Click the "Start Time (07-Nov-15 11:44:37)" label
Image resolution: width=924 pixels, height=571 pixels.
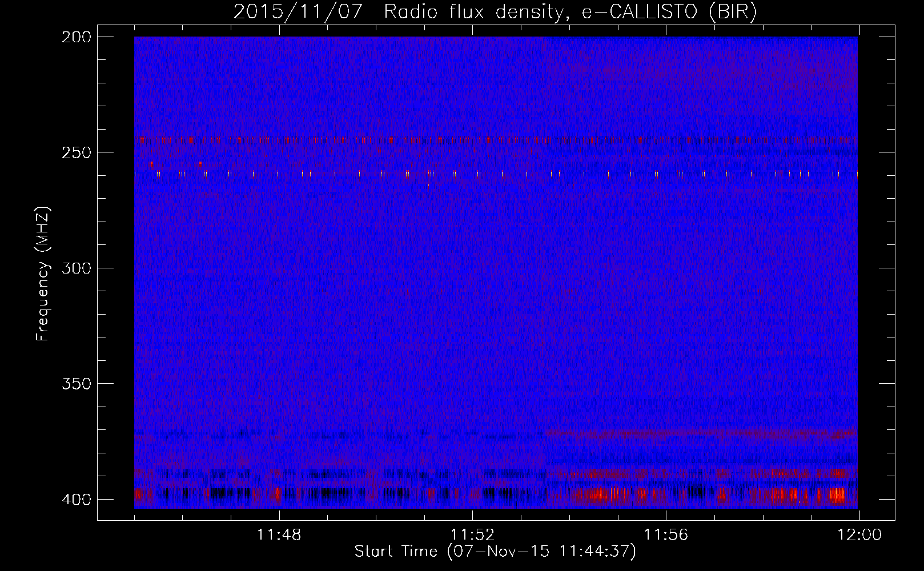click(495, 552)
